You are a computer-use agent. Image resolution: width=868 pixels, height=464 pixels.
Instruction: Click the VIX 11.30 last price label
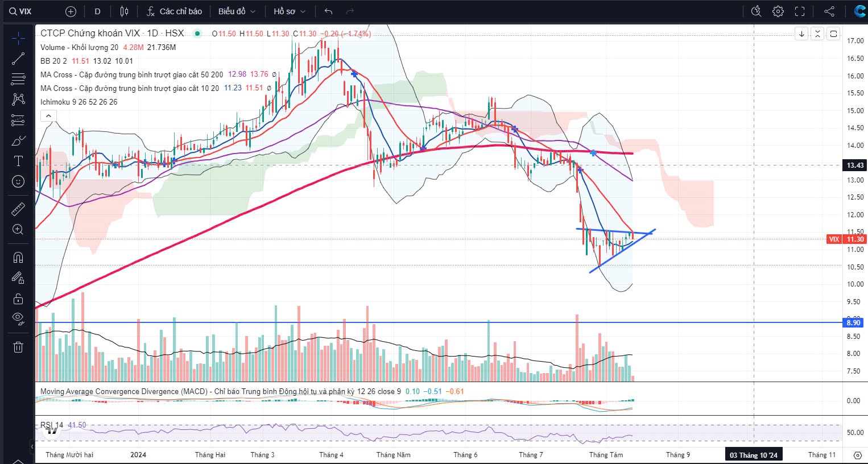[x=846, y=239]
